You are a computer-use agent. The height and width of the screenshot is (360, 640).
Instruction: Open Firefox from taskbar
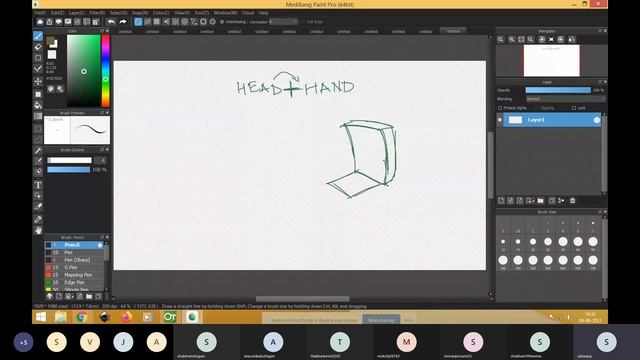126,317
